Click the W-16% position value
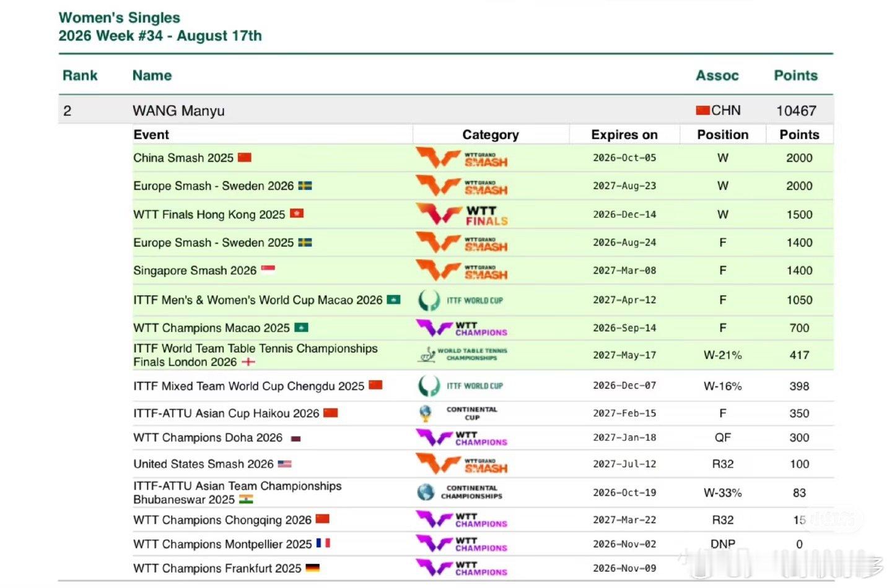 tap(723, 386)
